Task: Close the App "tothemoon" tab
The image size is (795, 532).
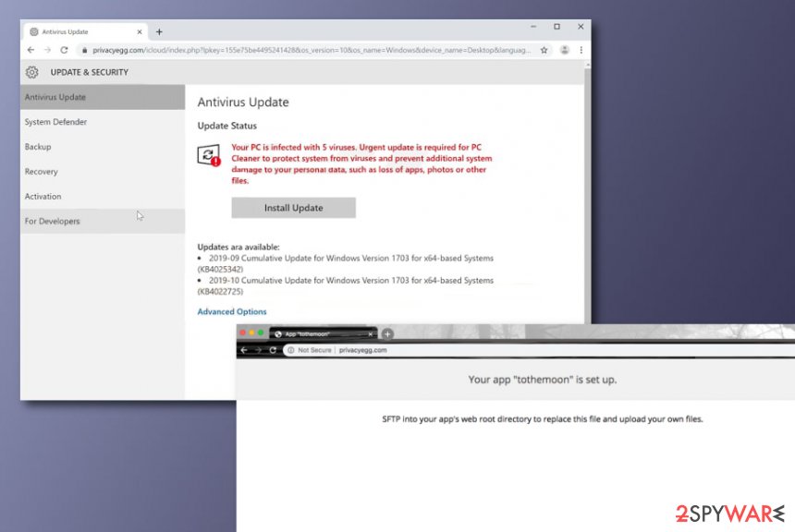Action: (370, 334)
